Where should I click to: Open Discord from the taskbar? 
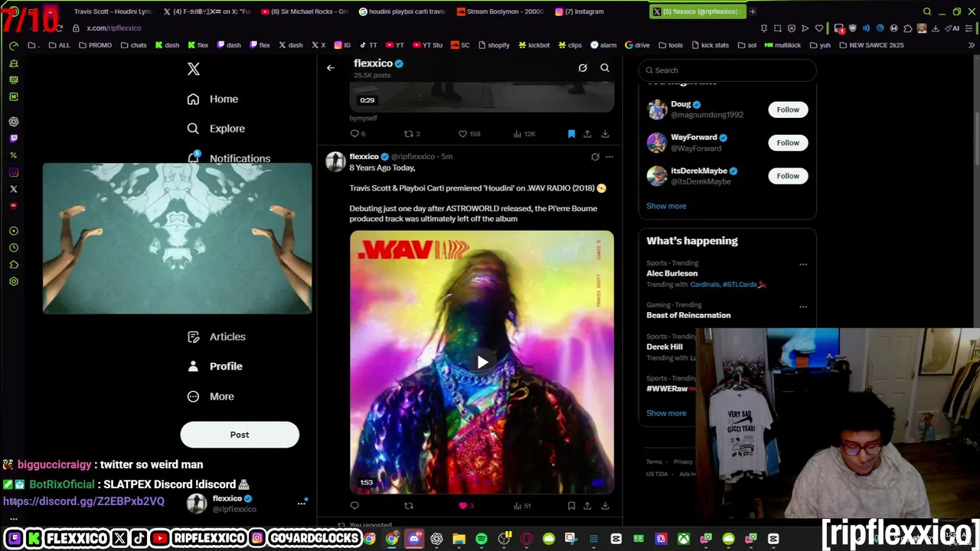(414, 540)
